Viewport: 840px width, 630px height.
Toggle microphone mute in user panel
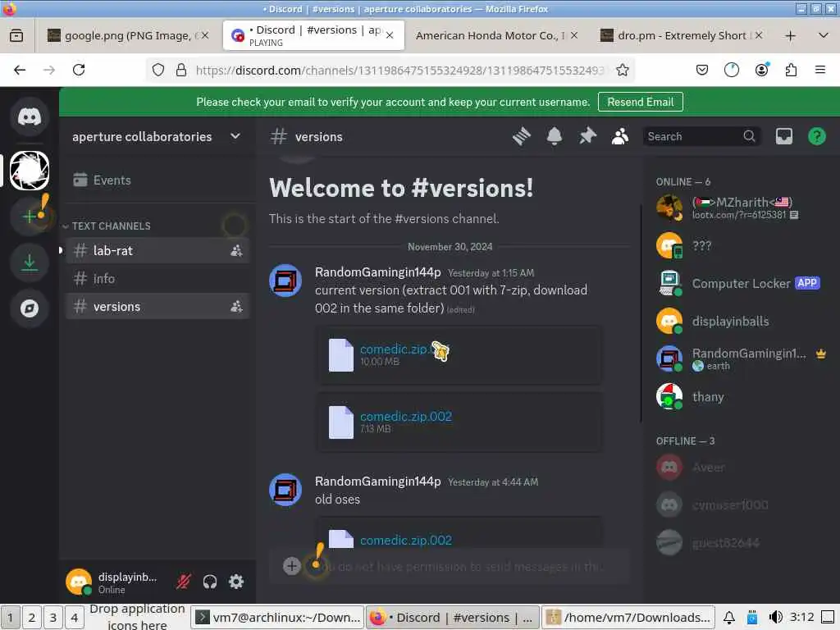(184, 582)
